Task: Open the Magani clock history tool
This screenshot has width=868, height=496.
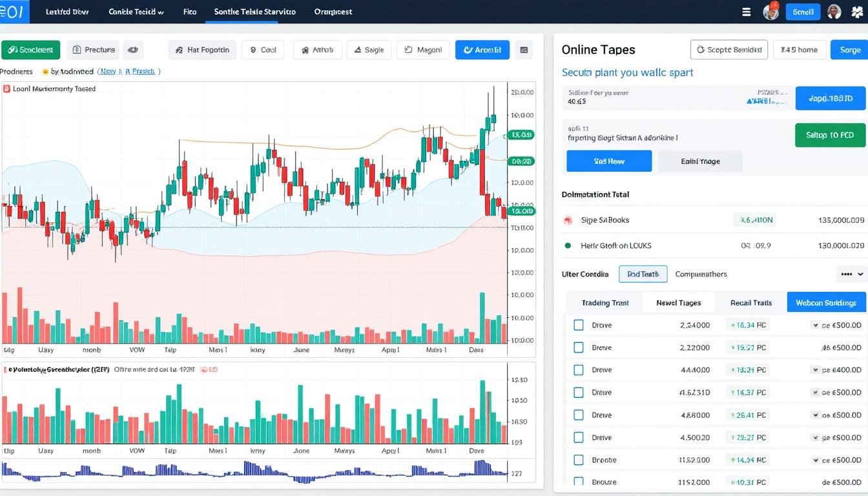Action: click(422, 50)
